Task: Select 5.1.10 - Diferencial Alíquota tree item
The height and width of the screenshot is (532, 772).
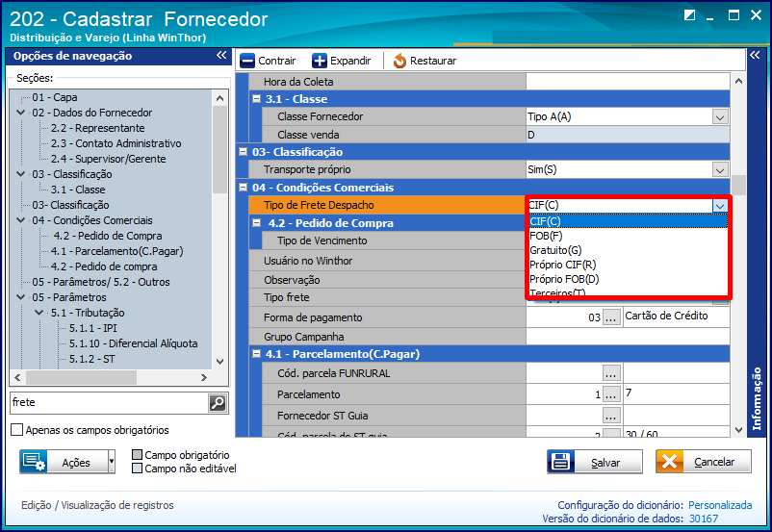Action: 133,343
